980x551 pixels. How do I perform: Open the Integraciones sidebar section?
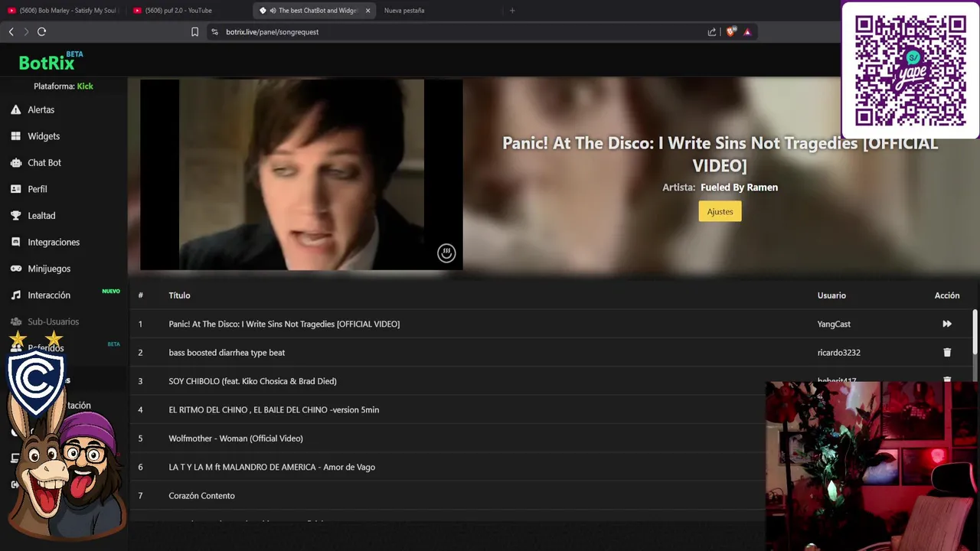pos(54,242)
